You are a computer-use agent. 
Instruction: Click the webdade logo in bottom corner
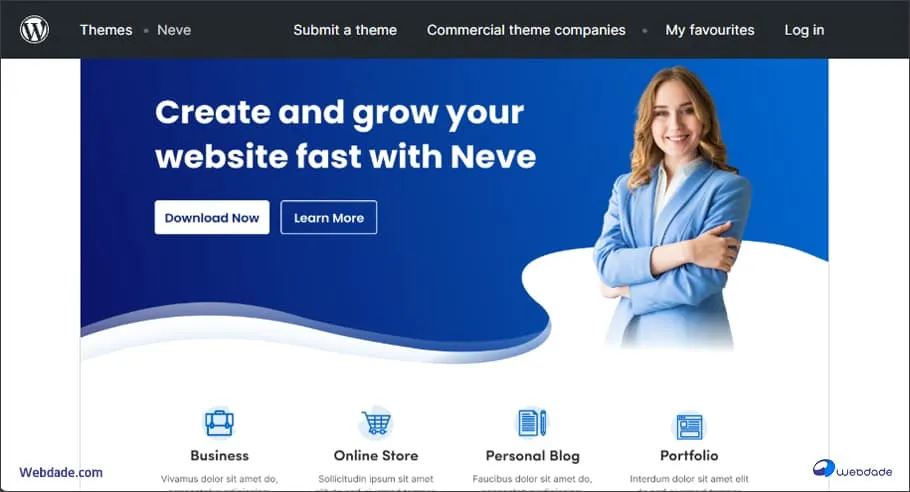click(x=853, y=469)
